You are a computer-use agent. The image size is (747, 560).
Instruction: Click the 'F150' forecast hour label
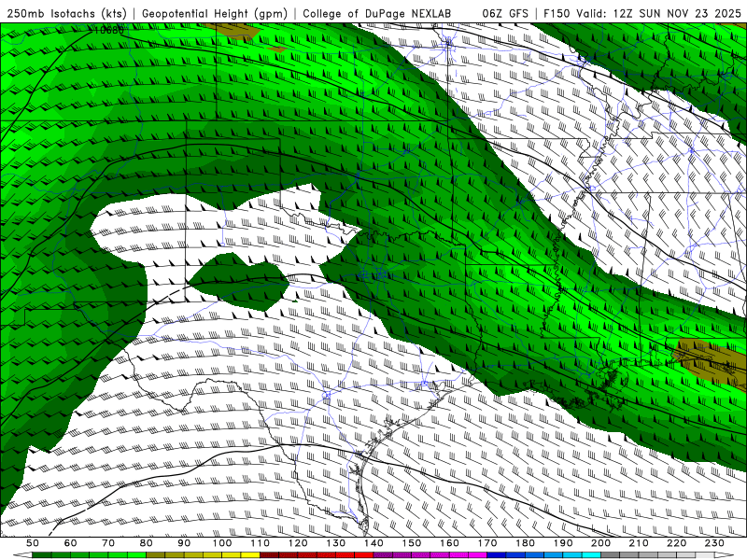[x=557, y=13]
